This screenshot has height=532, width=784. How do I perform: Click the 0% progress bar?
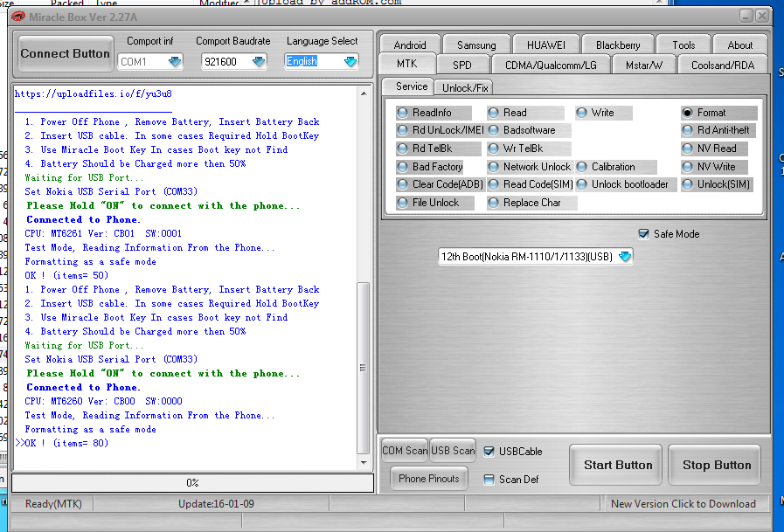coord(192,483)
